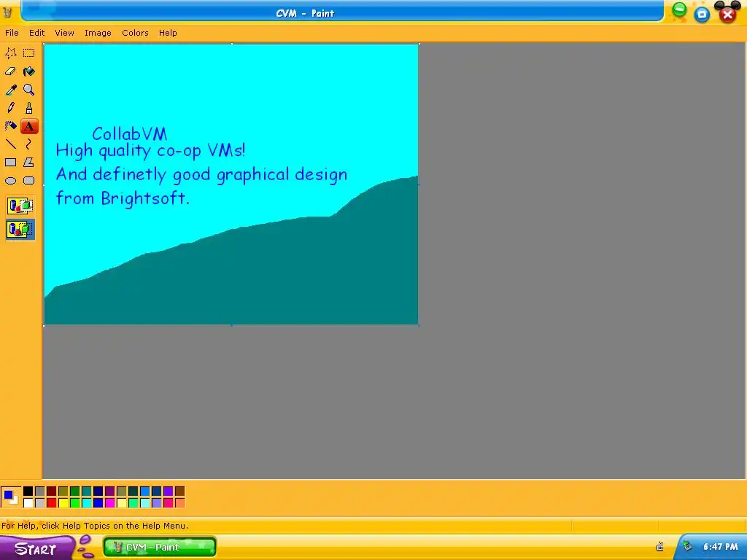This screenshot has height=560, width=747.
Task: Choose the lime green swatch
Action: point(75,502)
